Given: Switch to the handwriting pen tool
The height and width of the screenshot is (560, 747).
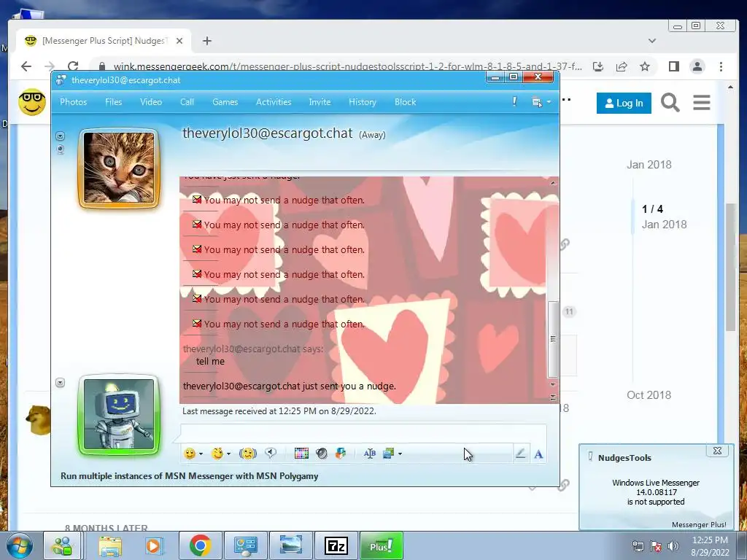Looking at the screenshot, I should pos(520,454).
